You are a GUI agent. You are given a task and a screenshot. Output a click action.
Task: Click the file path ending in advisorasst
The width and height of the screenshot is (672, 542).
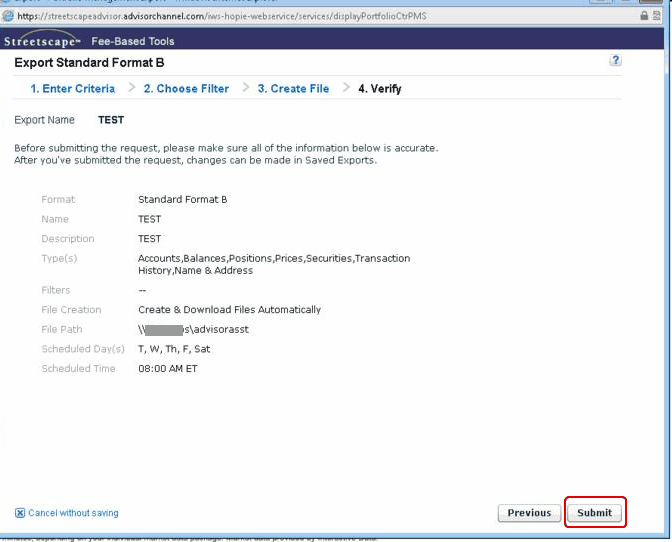coord(193,329)
